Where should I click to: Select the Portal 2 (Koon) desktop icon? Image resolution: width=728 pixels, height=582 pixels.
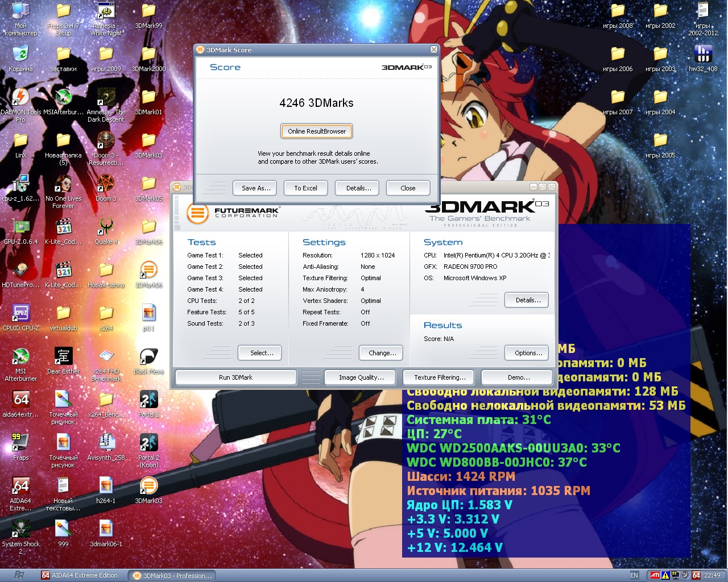(x=148, y=451)
